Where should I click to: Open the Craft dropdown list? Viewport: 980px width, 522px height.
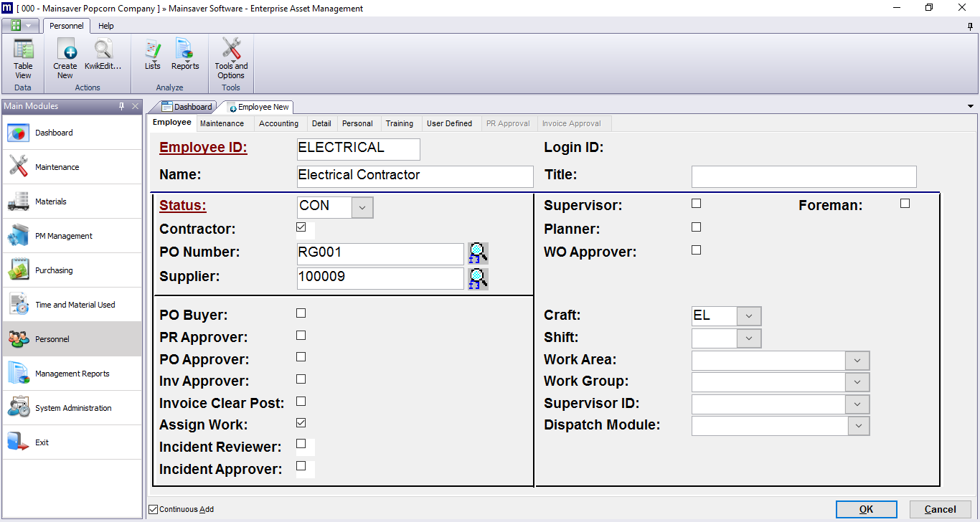coord(749,316)
